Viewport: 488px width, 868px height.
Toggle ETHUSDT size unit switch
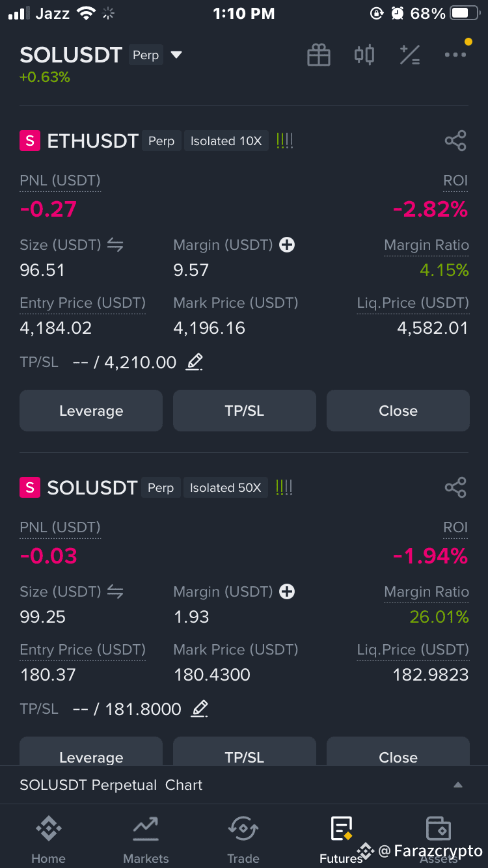point(115,245)
